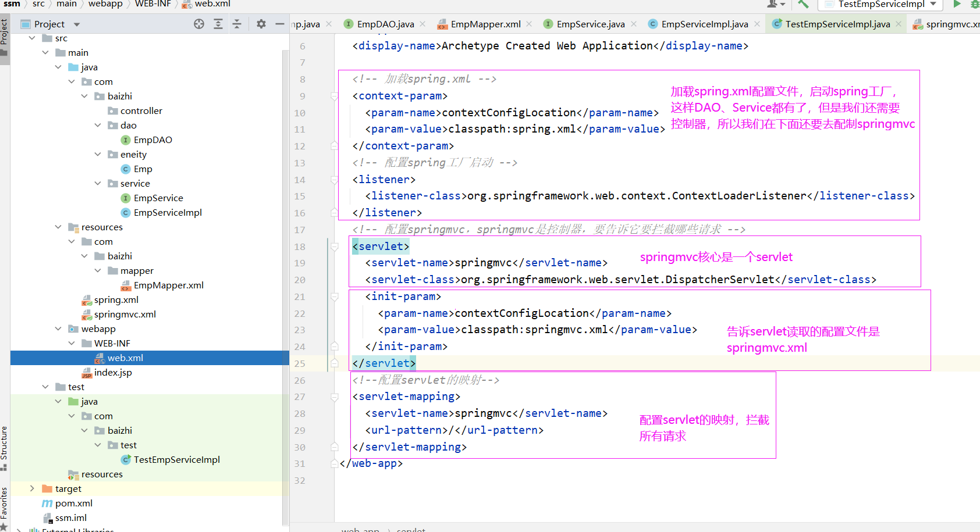The image size is (980, 532).
Task: Collapse the mapper folder
Action: click(x=98, y=270)
